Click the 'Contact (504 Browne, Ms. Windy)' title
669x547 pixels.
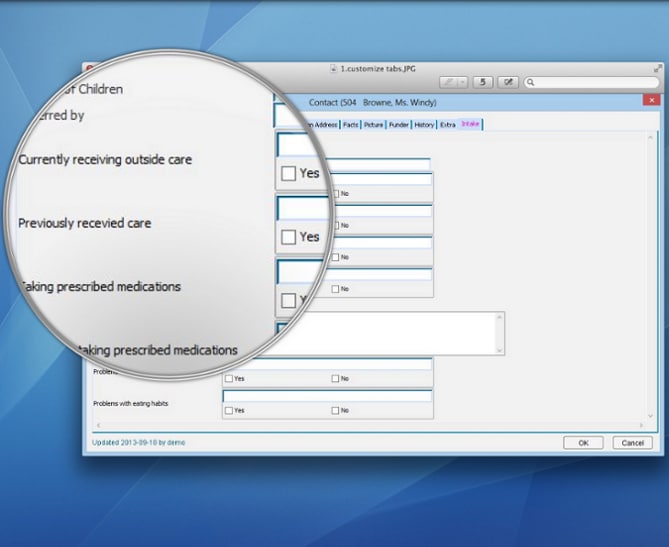372,102
